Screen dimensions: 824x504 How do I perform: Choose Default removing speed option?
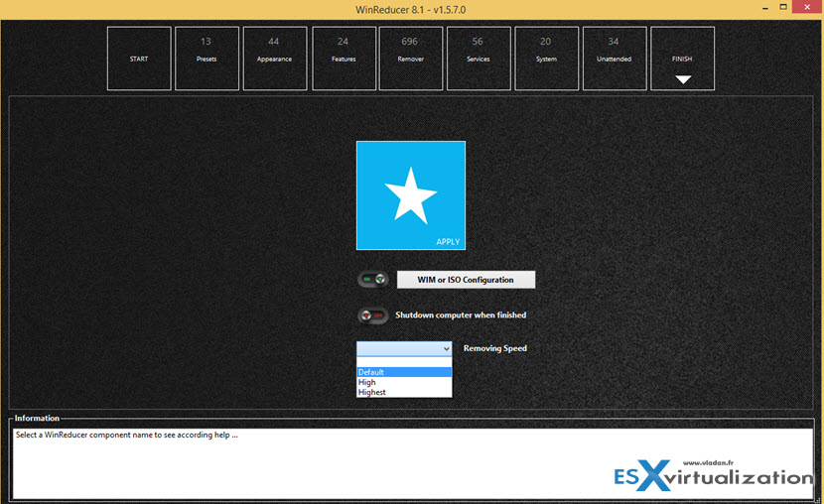click(x=404, y=372)
